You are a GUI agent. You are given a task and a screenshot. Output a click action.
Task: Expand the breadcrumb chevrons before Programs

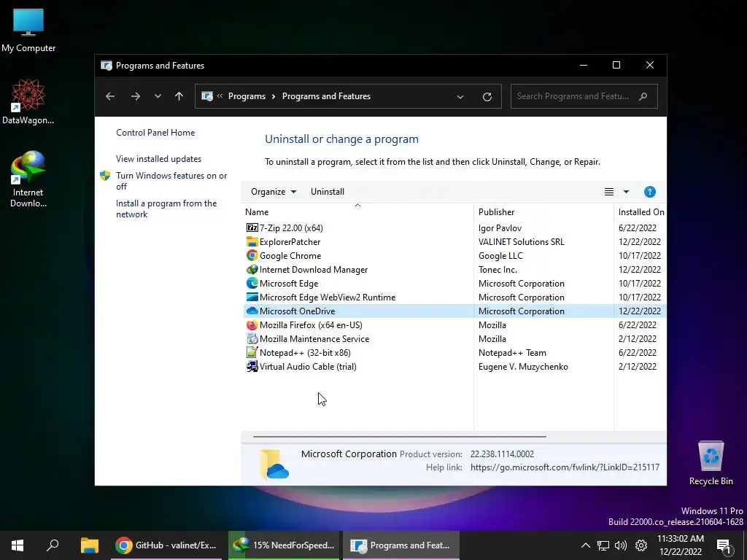220,96
